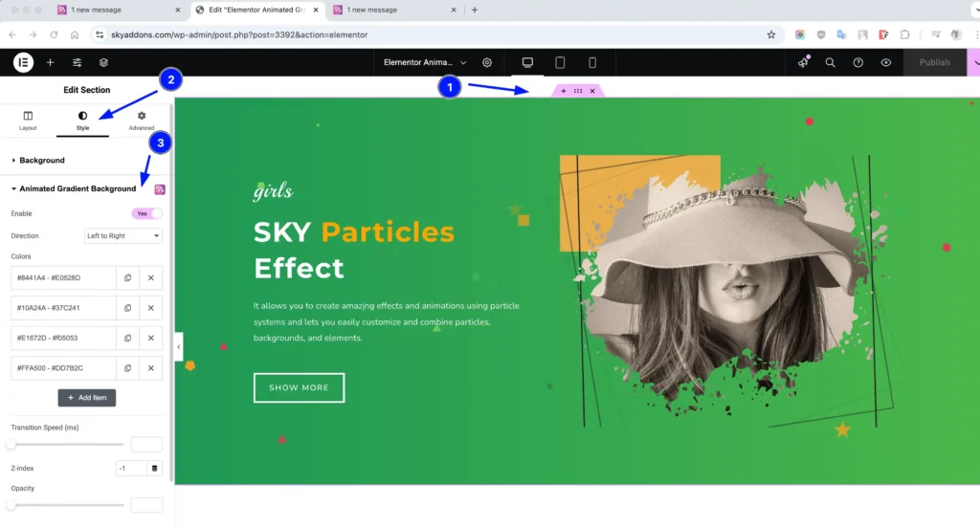Reload the page

[x=54, y=35]
